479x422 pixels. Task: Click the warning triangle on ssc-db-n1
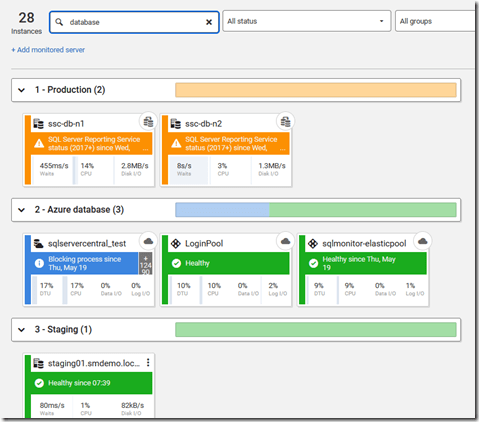[39, 144]
